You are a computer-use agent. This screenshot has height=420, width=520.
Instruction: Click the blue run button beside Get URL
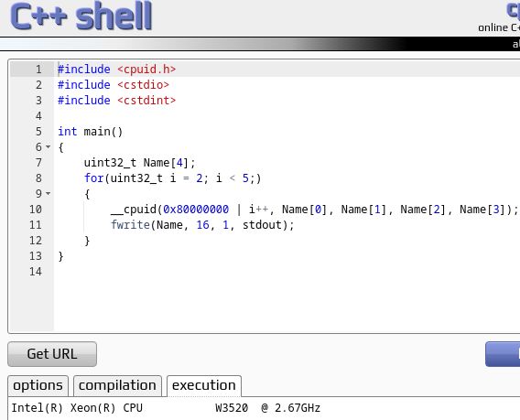pos(503,354)
